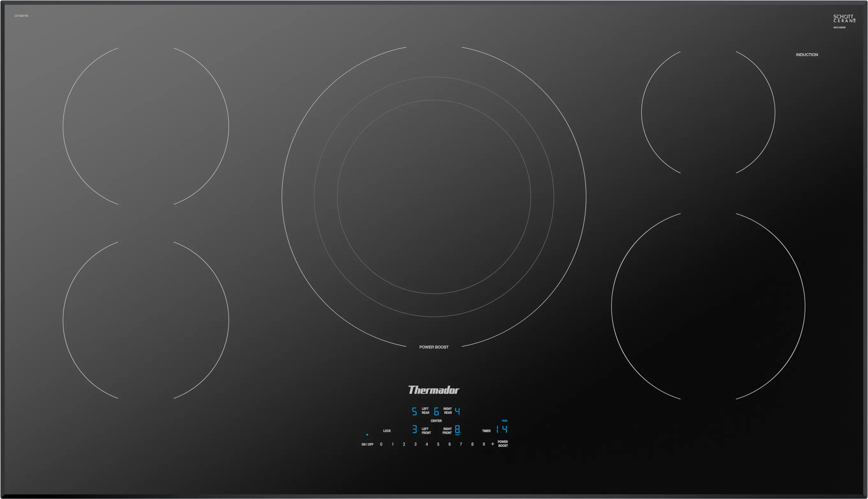Tap the left front display showing 3
Viewport: 868px width, 499px height.
pyautogui.click(x=415, y=429)
